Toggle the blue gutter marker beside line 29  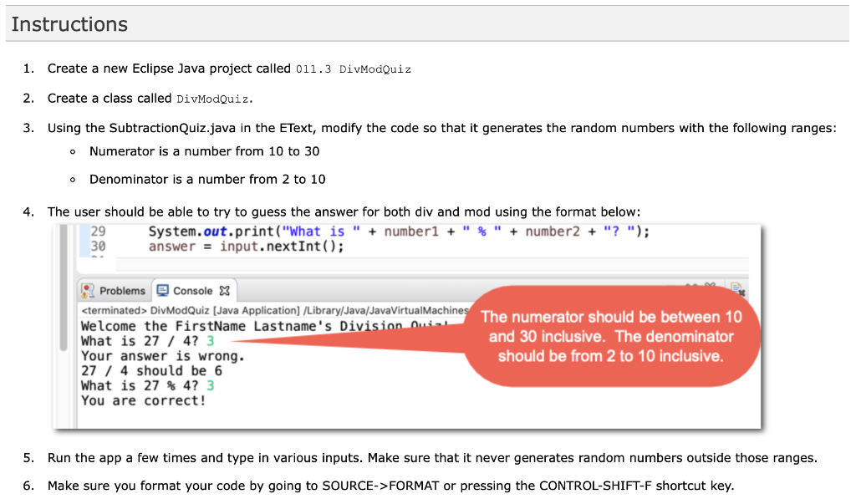click(x=84, y=231)
